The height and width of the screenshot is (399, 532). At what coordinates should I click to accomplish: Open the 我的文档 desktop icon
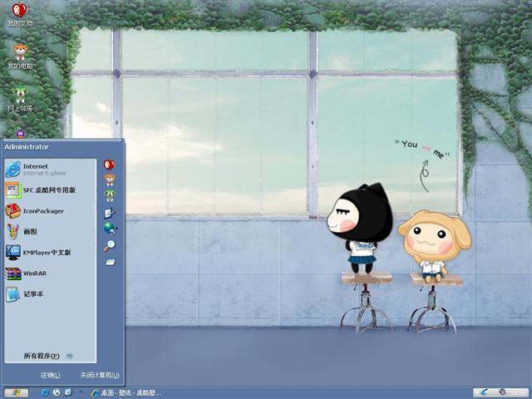click(x=20, y=14)
